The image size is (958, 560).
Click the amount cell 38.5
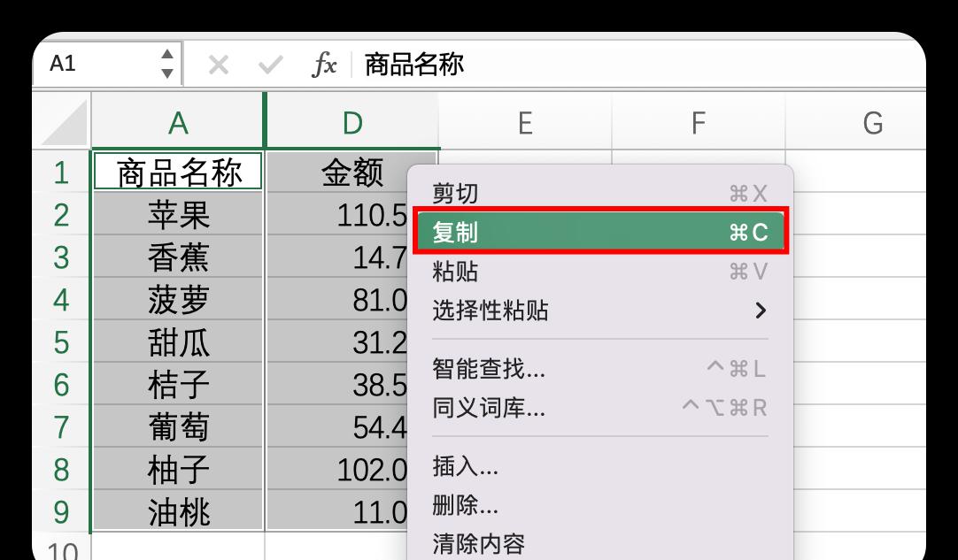point(337,384)
